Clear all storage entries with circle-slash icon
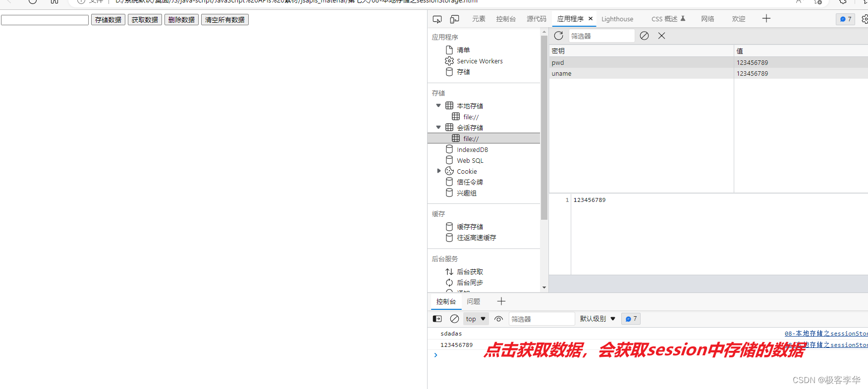The image size is (868, 389). pyautogui.click(x=644, y=36)
